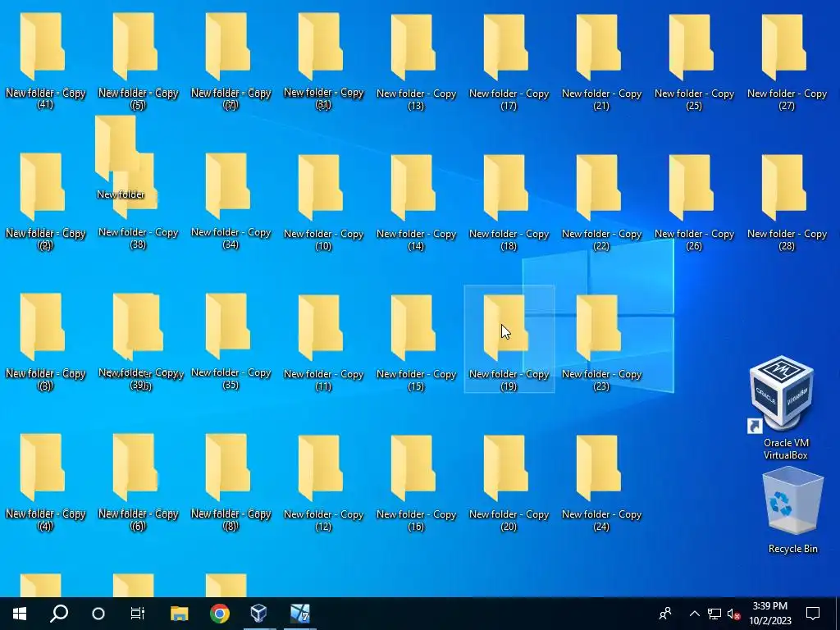Select folder New folder - Copy (27)
The image size is (840, 630).
click(x=787, y=62)
